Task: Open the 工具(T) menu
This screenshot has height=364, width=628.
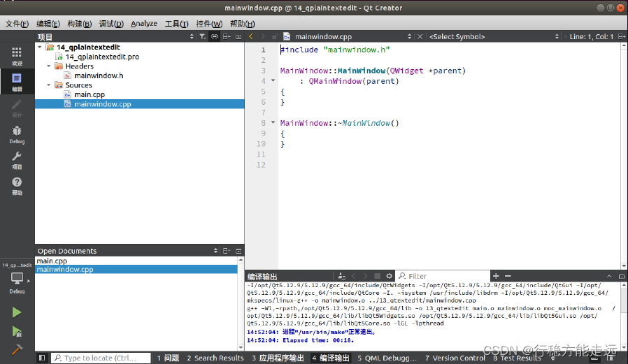Action: tap(177, 24)
